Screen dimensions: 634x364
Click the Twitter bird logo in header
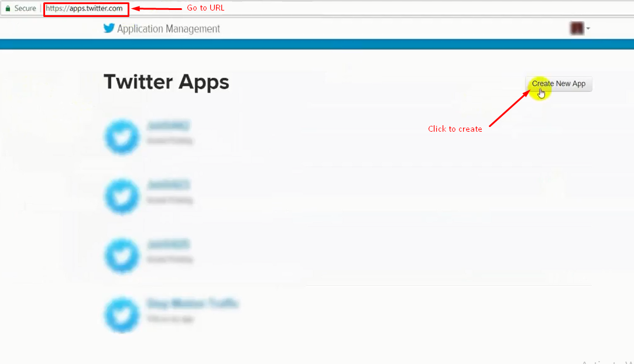(x=109, y=28)
